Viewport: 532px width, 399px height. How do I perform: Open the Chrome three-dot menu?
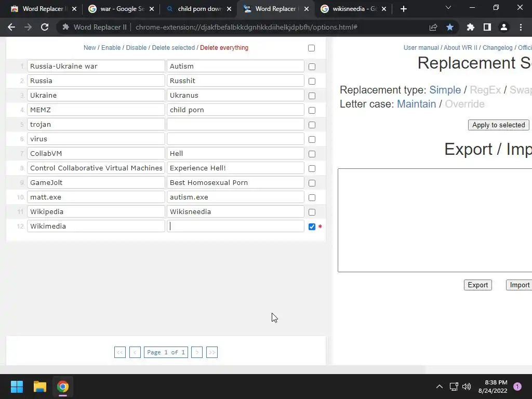click(521, 27)
